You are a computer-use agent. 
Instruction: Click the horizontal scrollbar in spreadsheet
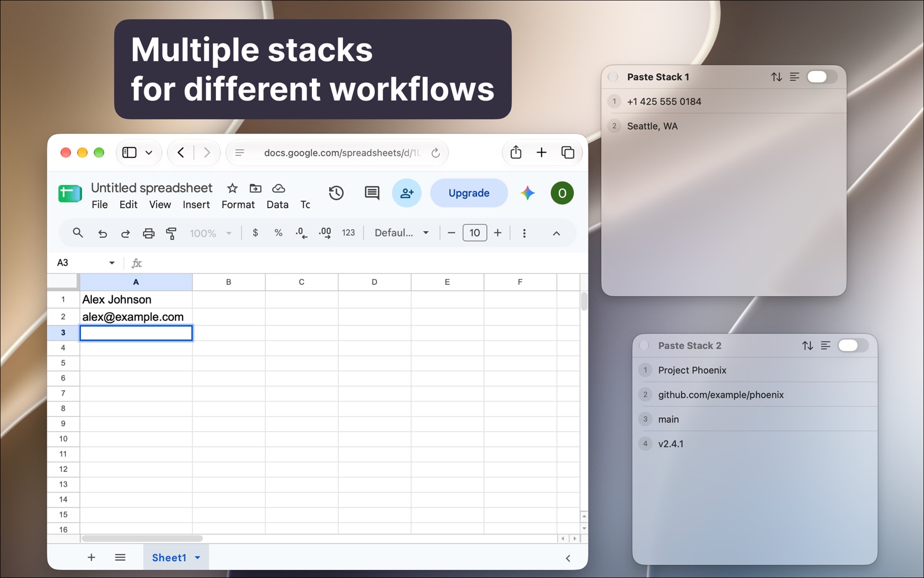[142, 538]
